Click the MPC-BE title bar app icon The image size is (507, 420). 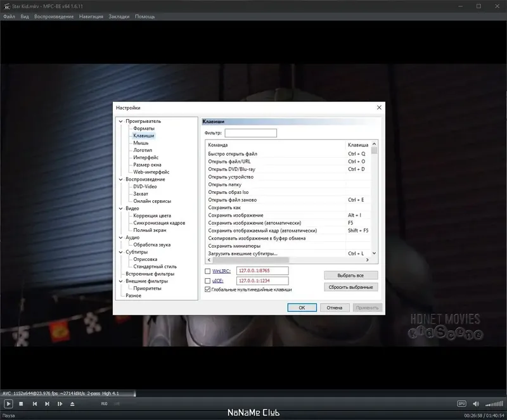click(x=6, y=6)
